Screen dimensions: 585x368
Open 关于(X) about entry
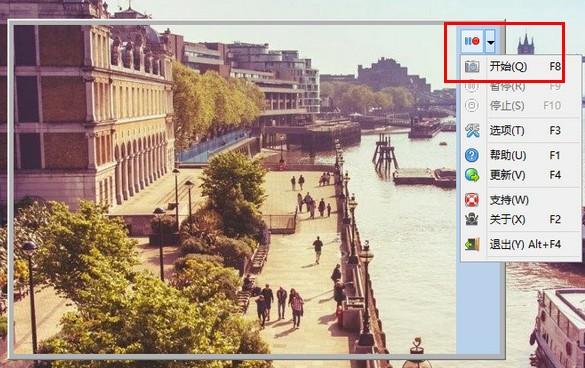pyautogui.click(x=521, y=219)
